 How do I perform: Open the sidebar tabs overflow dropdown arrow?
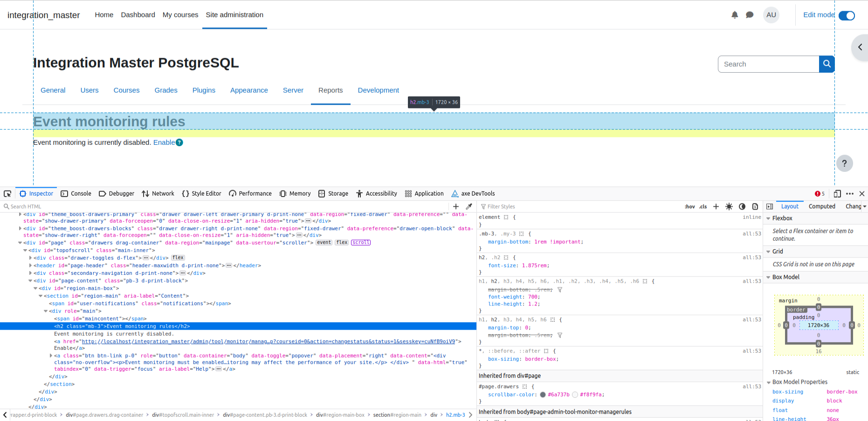(865, 206)
